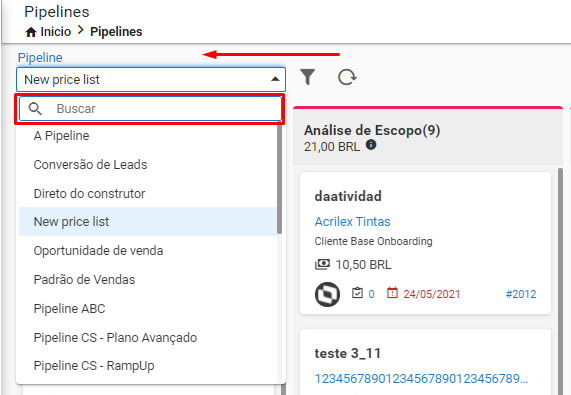Click the refresh pipeline icon
The width and height of the screenshot is (571, 395).
347,77
